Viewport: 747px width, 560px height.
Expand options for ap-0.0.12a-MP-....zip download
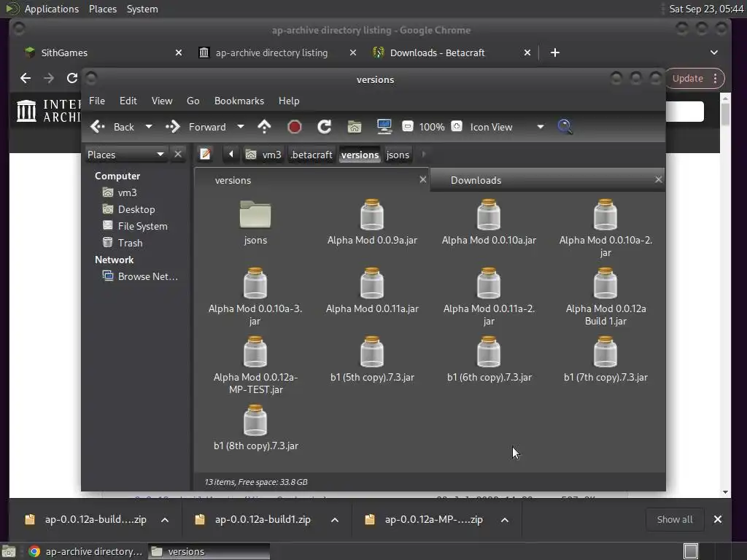pyautogui.click(x=505, y=519)
